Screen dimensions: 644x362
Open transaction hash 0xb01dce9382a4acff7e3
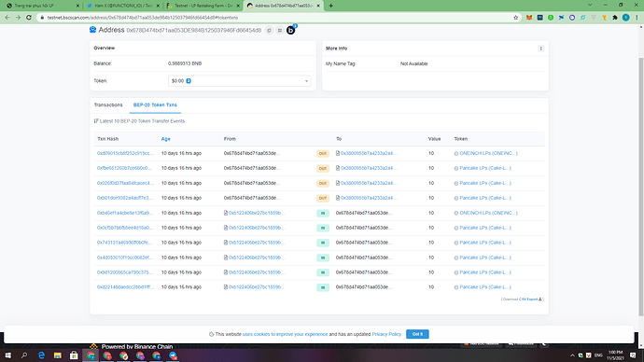[125, 198]
